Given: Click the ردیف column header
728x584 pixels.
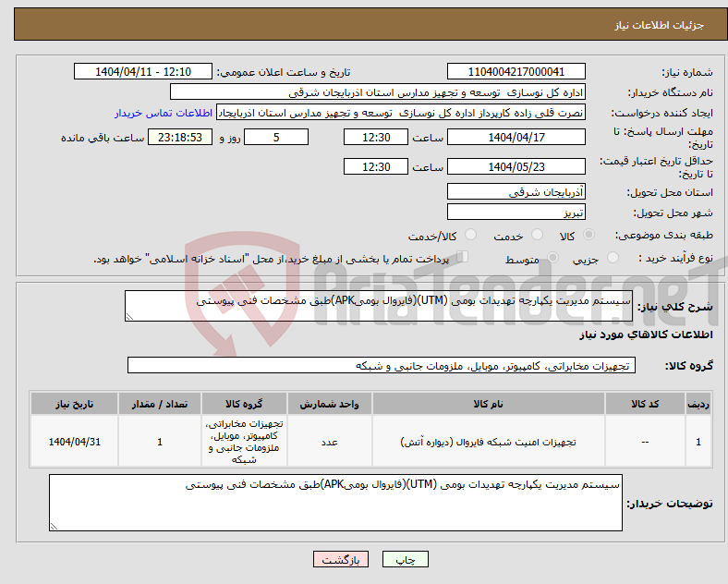Looking at the screenshot, I should click(698, 404).
